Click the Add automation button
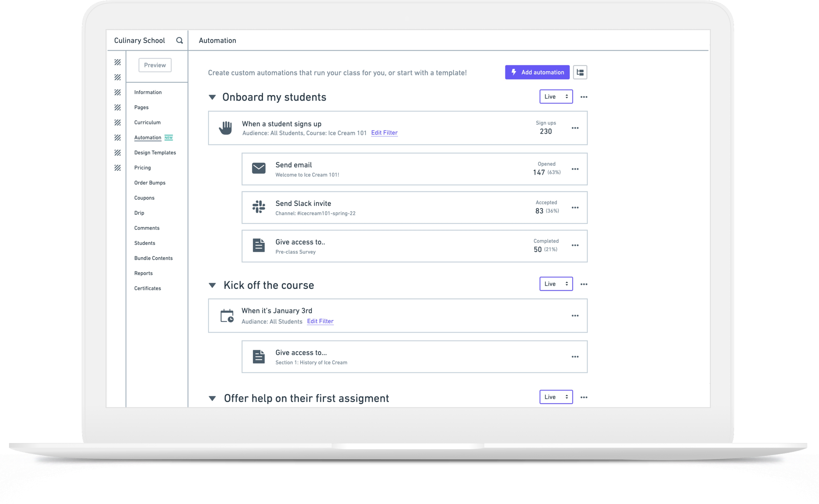 537,72
